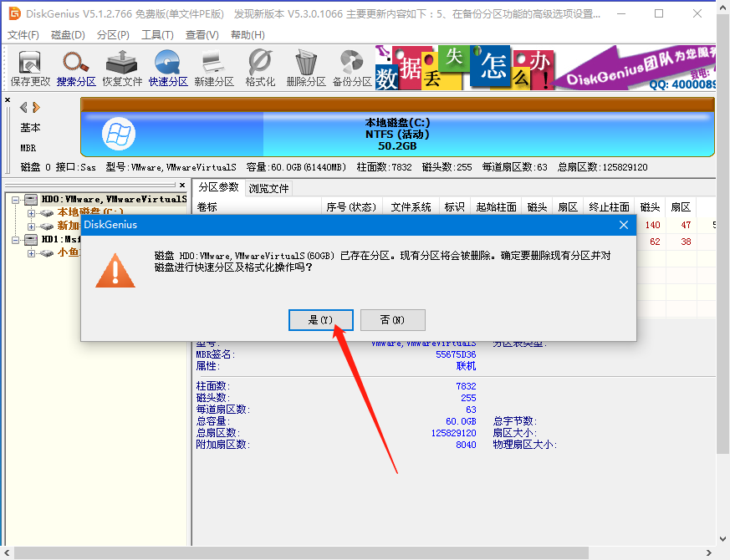Open the 磁盘(D) menu

click(x=68, y=34)
